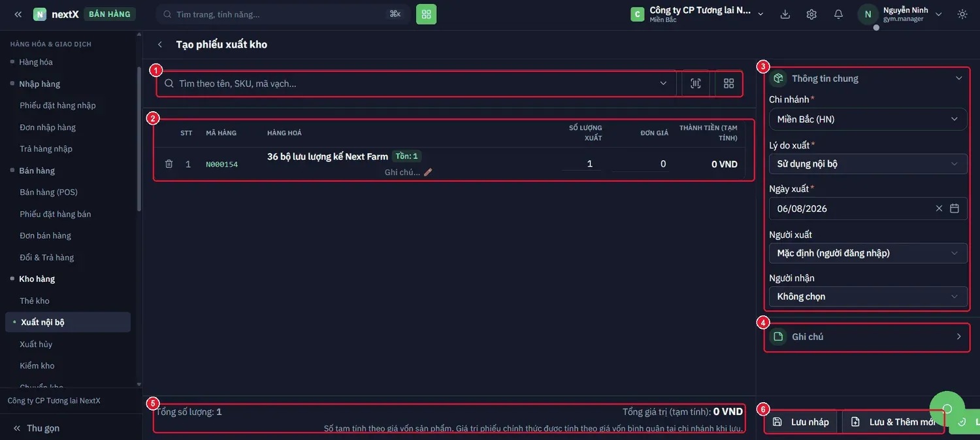980x440 pixels.
Task: Click product code N000154
Action: [221, 164]
